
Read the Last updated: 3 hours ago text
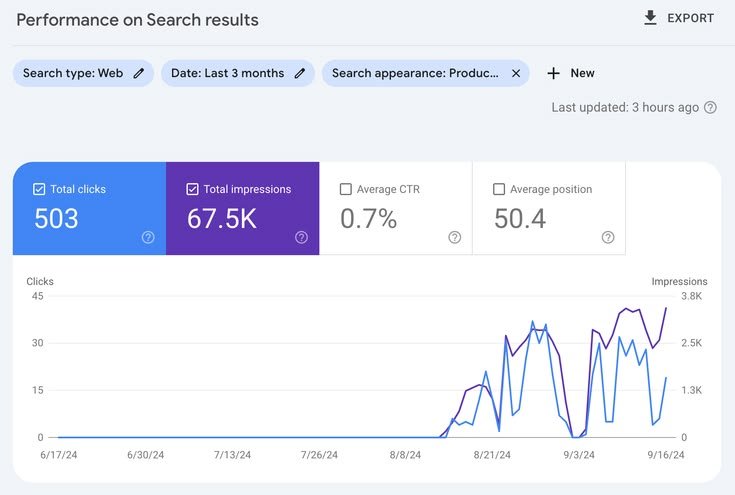[x=625, y=107]
